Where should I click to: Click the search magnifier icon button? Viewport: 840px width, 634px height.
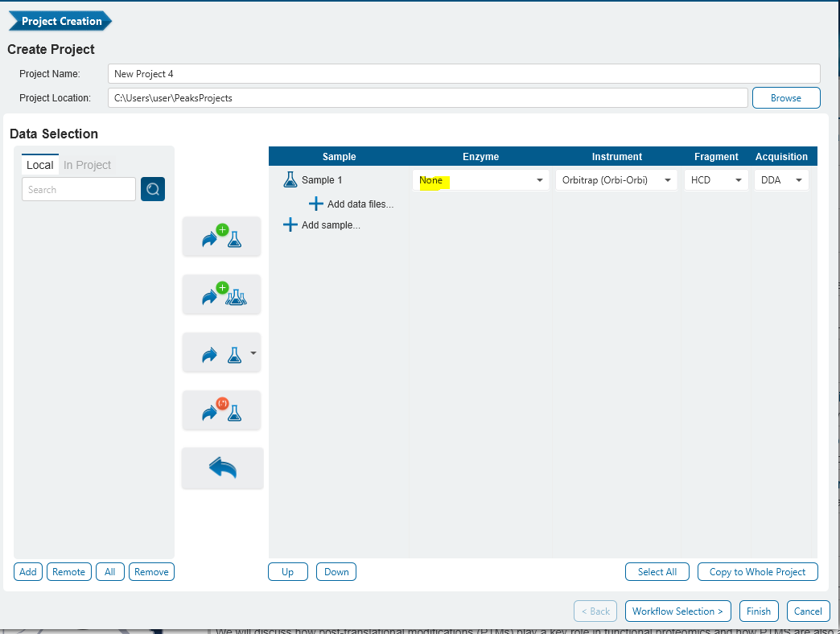coord(153,190)
